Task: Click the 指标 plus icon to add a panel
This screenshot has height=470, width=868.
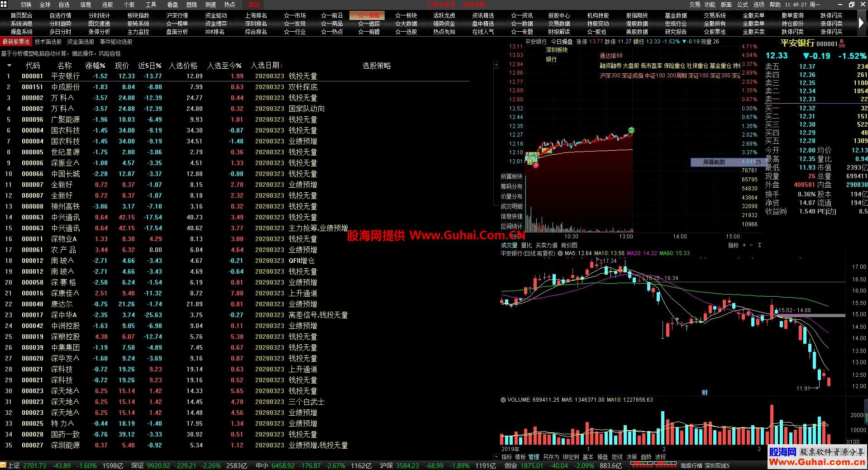Action: point(744,245)
